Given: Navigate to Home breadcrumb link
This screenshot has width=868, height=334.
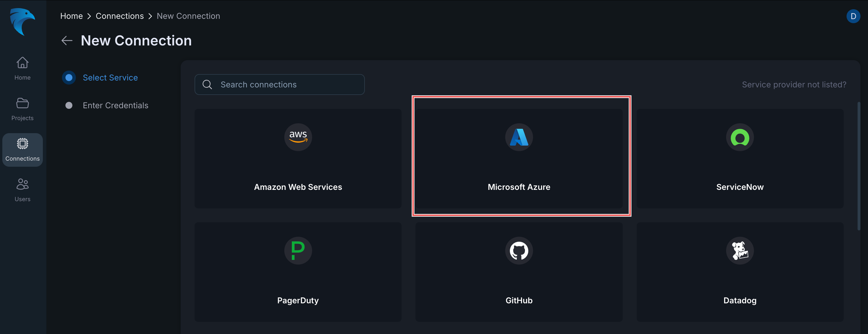Looking at the screenshot, I should point(72,16).
